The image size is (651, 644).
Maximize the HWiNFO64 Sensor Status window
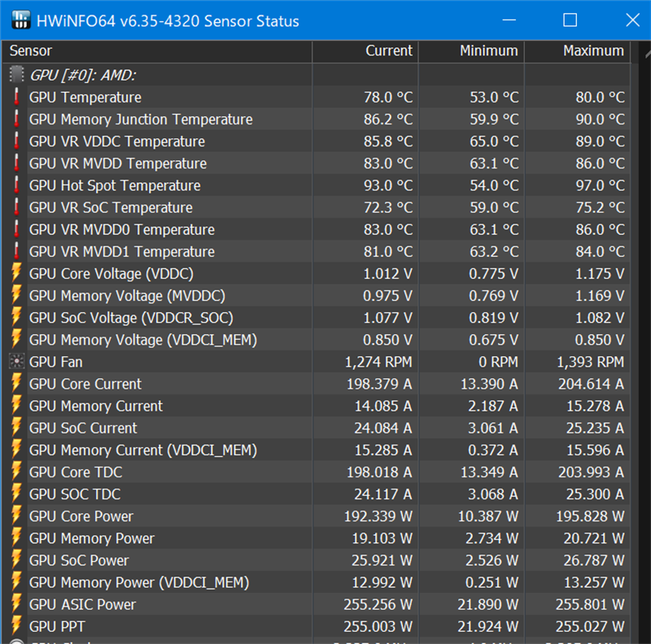click(x=570, y=20)
